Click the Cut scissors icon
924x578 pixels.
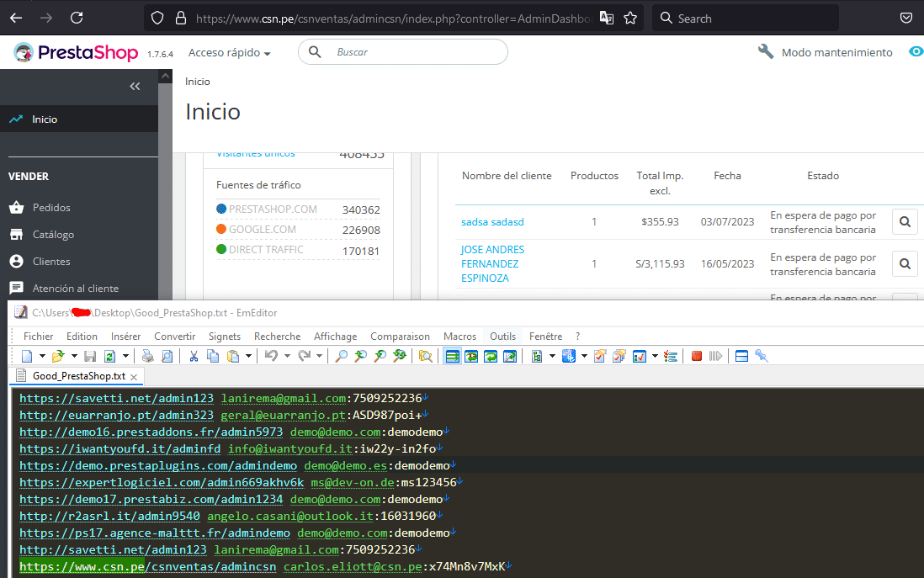tap(193, 356)
